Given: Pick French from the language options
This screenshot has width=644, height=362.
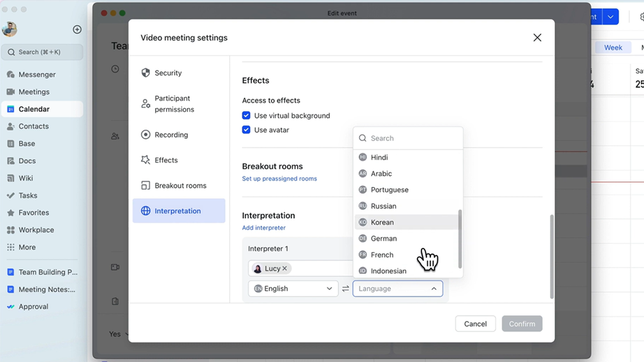Looking at the screenshot, I should (382, 255).
